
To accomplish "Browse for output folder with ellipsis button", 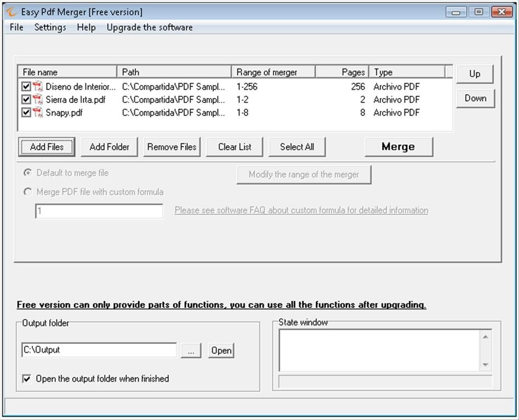I will [x=191, y=350].
